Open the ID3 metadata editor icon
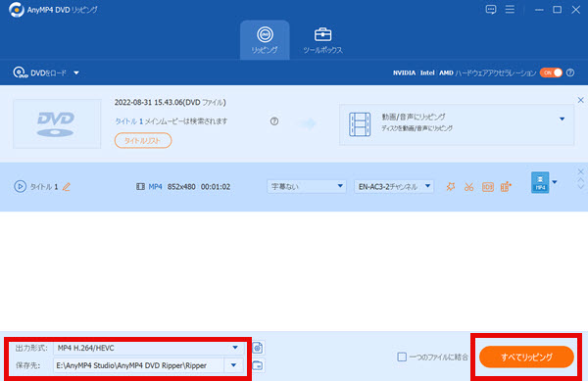Viewport: 588px width, 381px height. click(487, 186)
